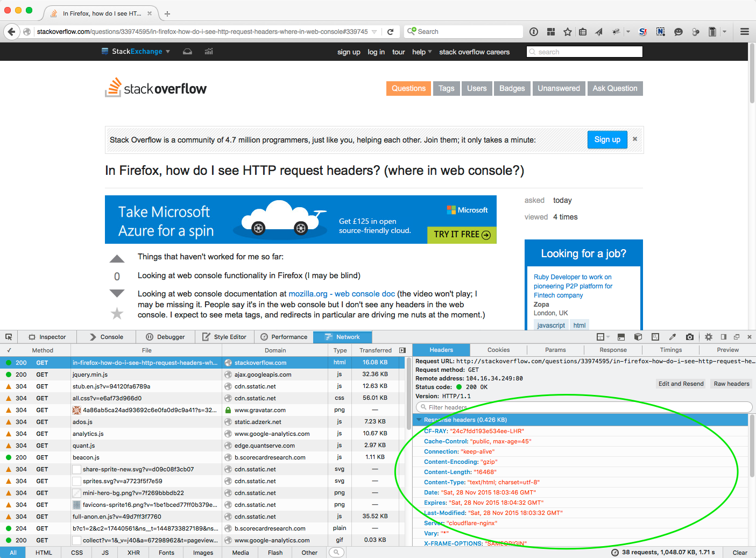Image resolution: width=756 pixels, height=558 pixels.
Task: Collapse the Response headers section
Action: pyautogui.click(x=419, y=420)
